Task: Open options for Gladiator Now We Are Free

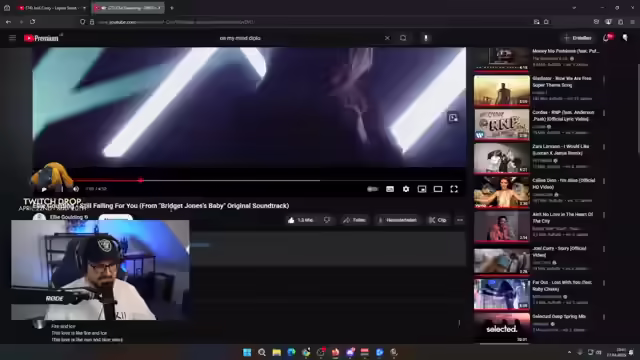Action: click(x=604, y=80)
